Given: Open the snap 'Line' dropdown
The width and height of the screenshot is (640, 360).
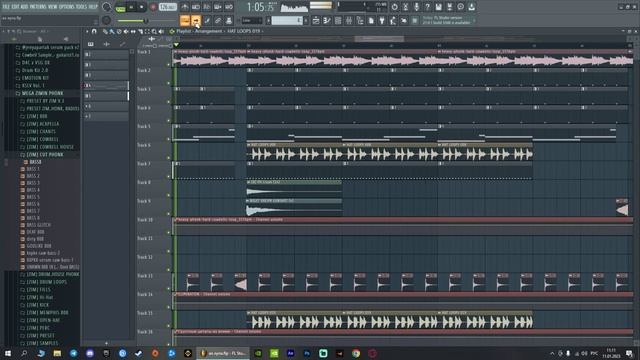Looking at the screenshot, I should 252,20.
